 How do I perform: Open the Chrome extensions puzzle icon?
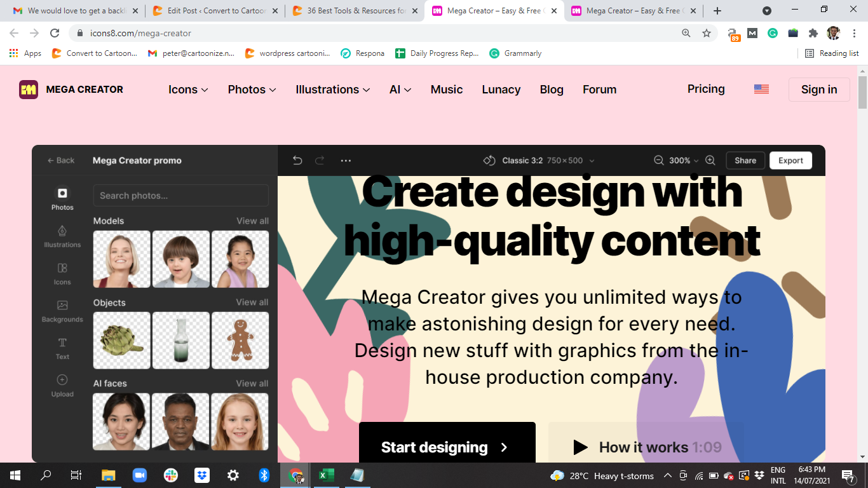pyautogui.click(x=813, y=33)
